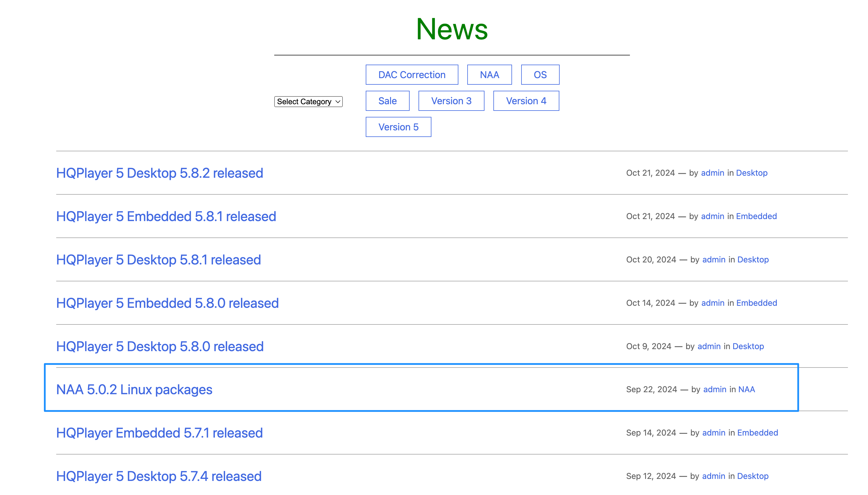This screenshot has height=495, width=868.
Task: Click admin author on Oct 14 row
Action: click(713, 303)
